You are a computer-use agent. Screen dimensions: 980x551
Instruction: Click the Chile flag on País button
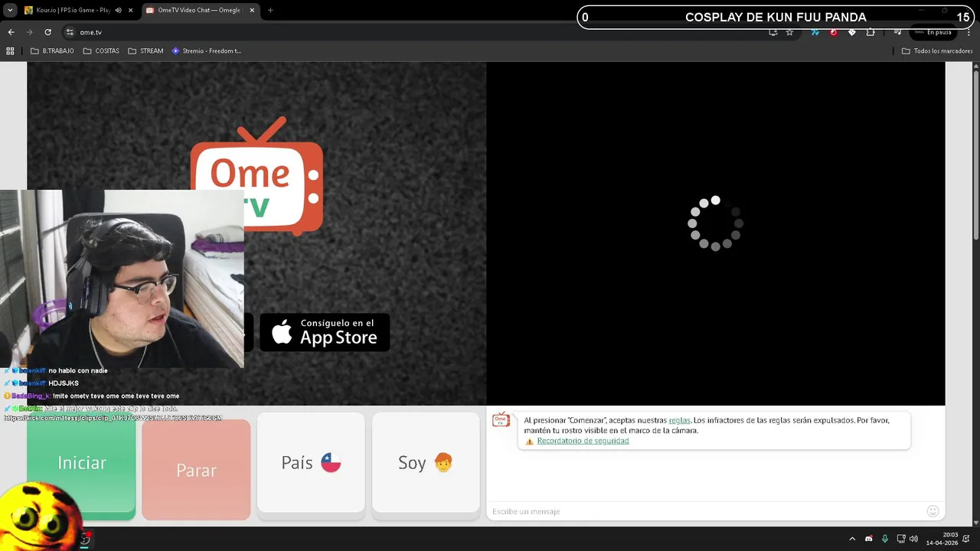click(x=331, y=462)
